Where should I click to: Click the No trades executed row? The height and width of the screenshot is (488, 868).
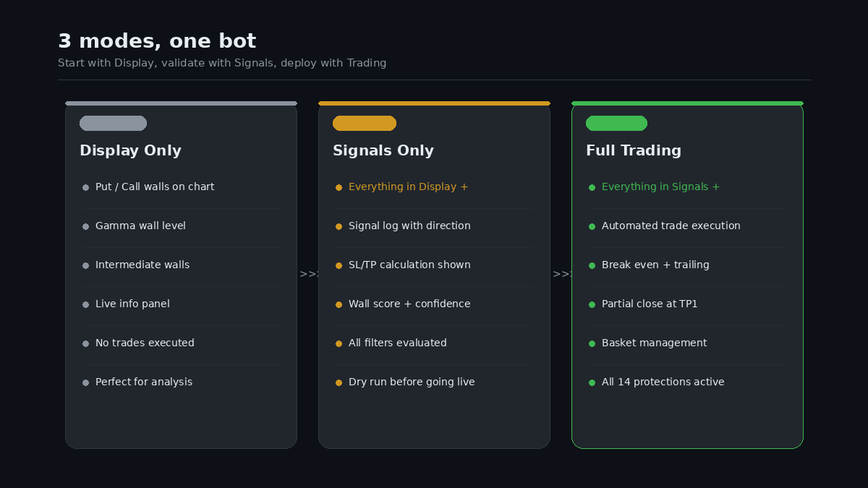pyautogui.click(x=145, y=343)
